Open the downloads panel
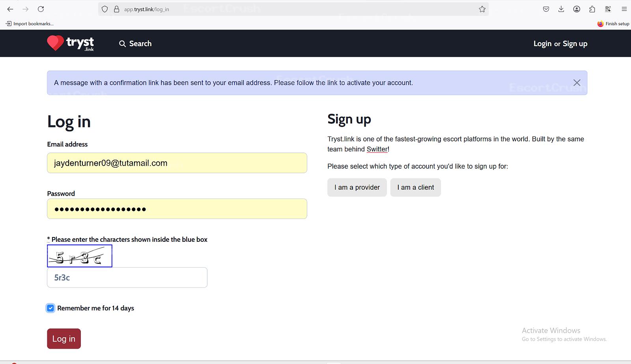Viewport: 631px width, 364px height. [x=561, y=9]
